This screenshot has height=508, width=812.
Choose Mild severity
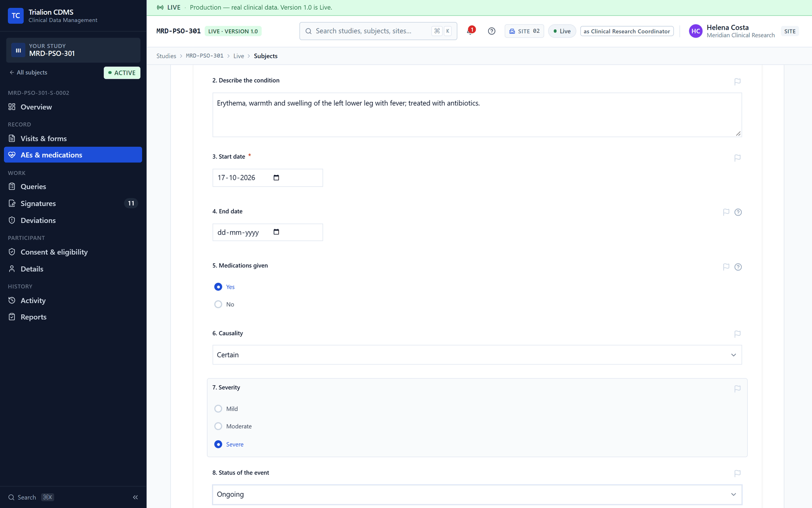(218, 409)
